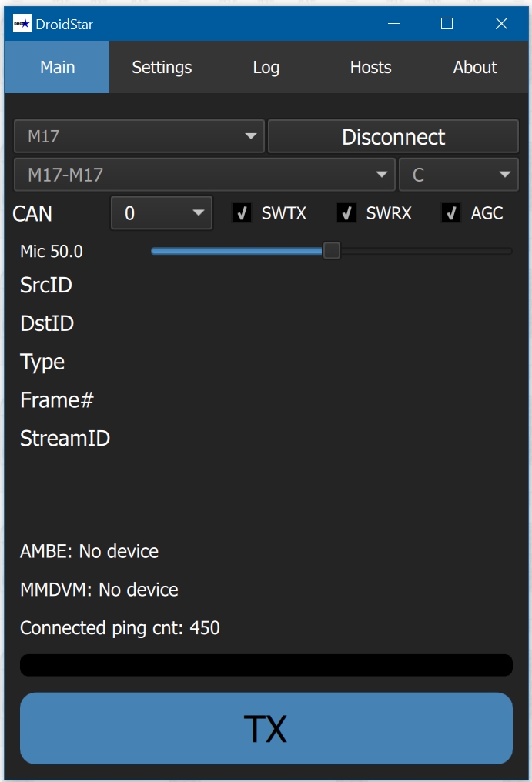This screenshot has height=782, width=532.
Task: Expand the M17-M17 host dropdown
Action: pos(204,175)
